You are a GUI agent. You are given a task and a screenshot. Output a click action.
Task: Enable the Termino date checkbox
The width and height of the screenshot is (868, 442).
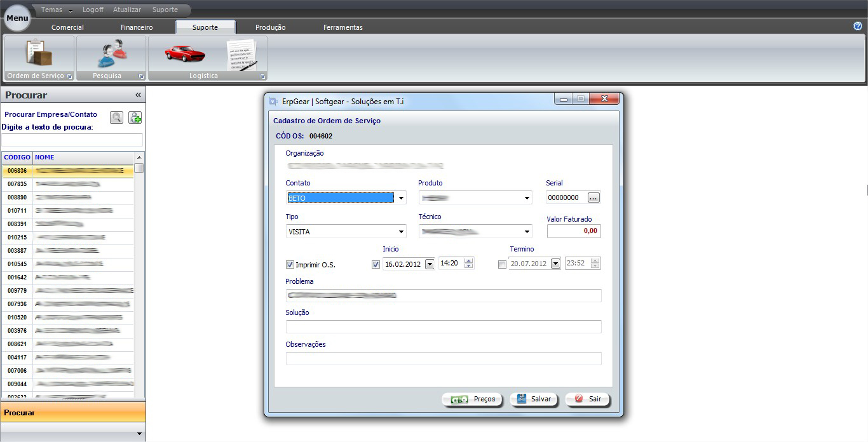(x=503, y=265)
